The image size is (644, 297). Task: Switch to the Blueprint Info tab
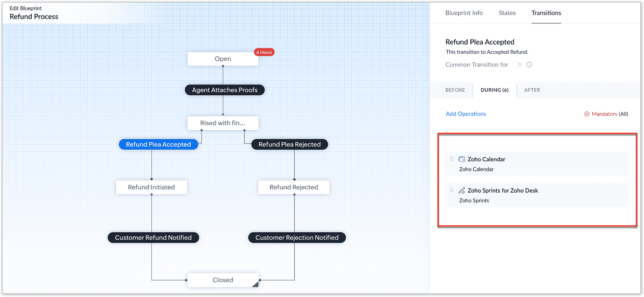tap(464, 13)
